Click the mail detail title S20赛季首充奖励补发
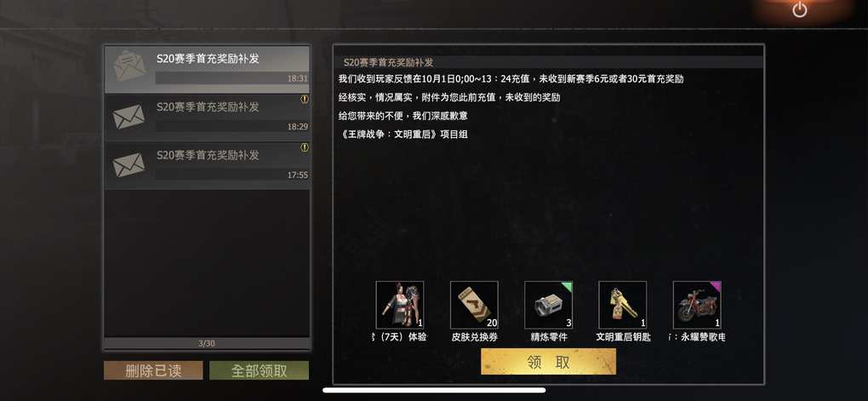Screen dimensions: 868x401 (388, 63)
